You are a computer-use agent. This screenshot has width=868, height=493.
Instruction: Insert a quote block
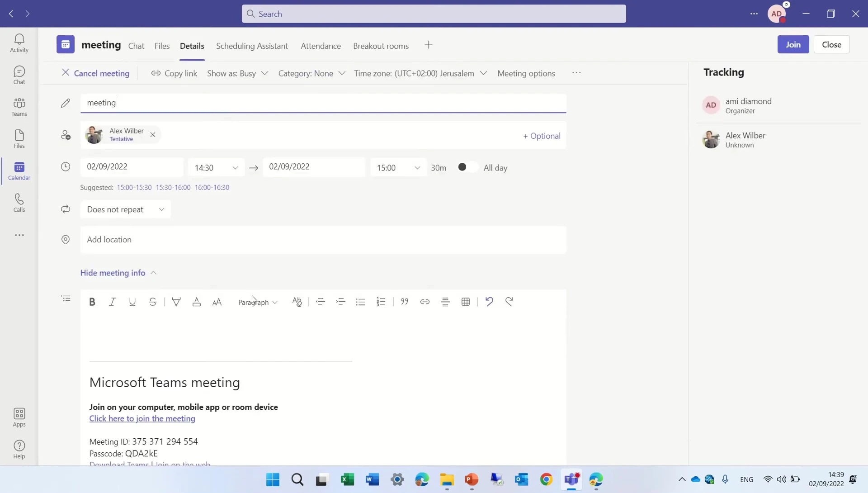[405, 302]
